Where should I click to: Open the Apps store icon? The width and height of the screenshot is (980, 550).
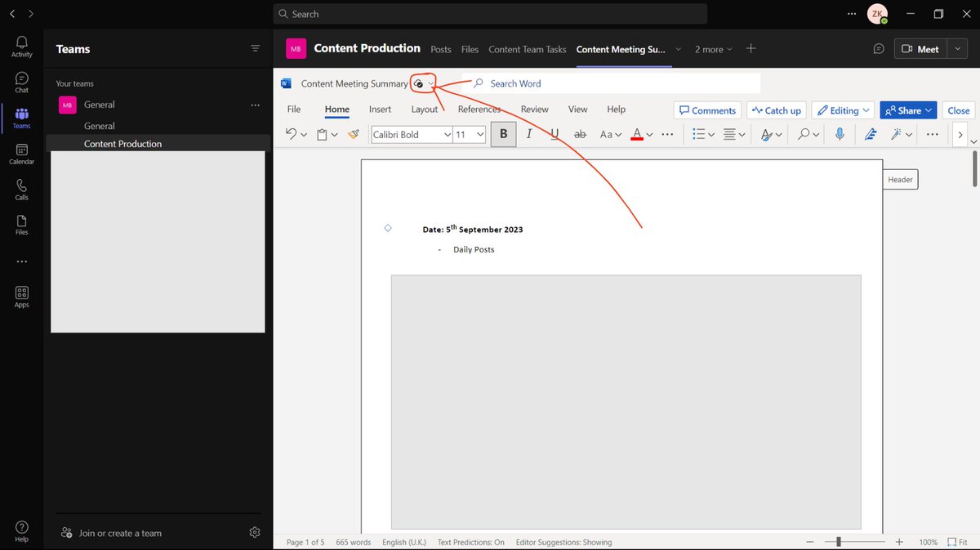pos(22,297)
